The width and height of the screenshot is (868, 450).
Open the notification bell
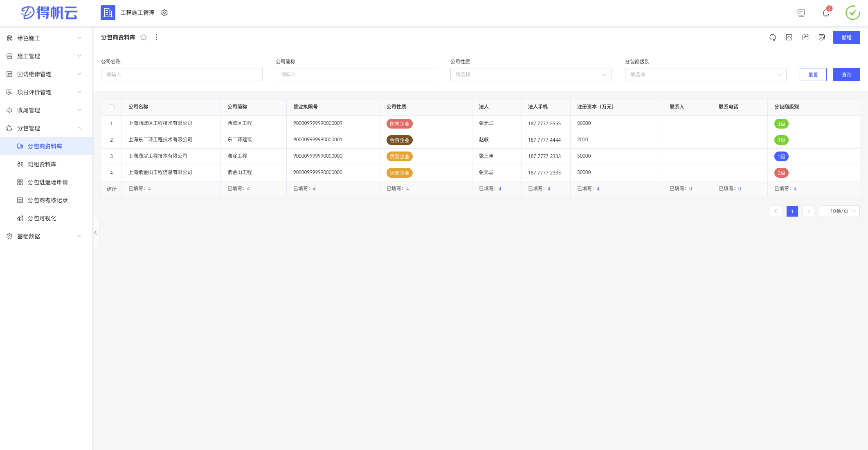tap(826, 13)
